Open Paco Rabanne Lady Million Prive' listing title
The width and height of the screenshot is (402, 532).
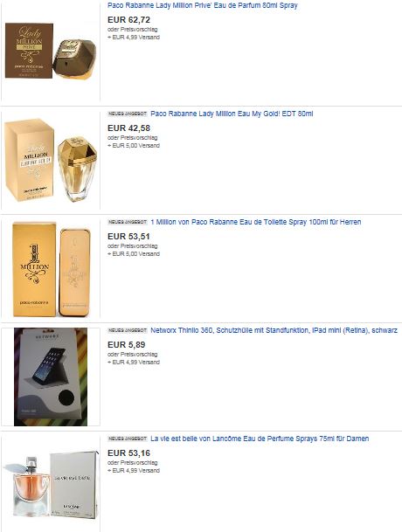pos(203,5)
